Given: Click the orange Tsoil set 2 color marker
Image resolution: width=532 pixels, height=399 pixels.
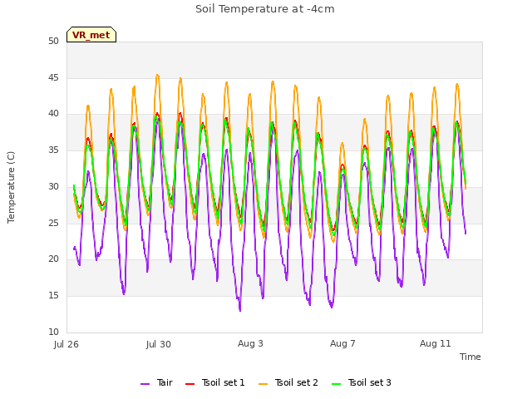Looking at the screenshot, I should 263,384.
